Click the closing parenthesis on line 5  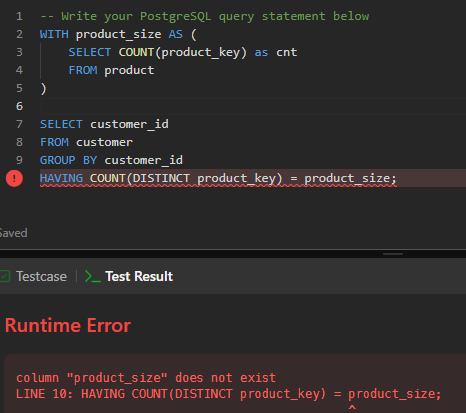click(43, 88)
